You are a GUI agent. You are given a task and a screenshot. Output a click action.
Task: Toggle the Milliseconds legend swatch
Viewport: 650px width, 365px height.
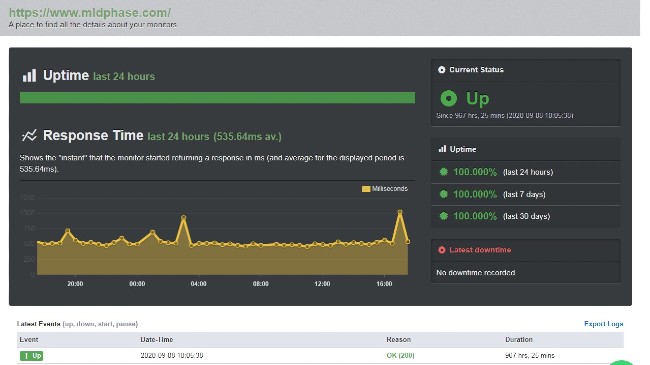(366, 189)
